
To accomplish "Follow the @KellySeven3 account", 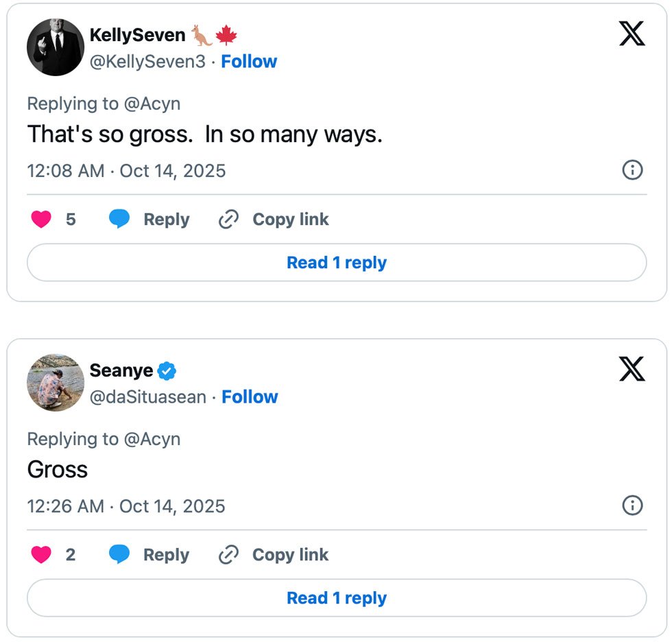I will coord(249,62).
